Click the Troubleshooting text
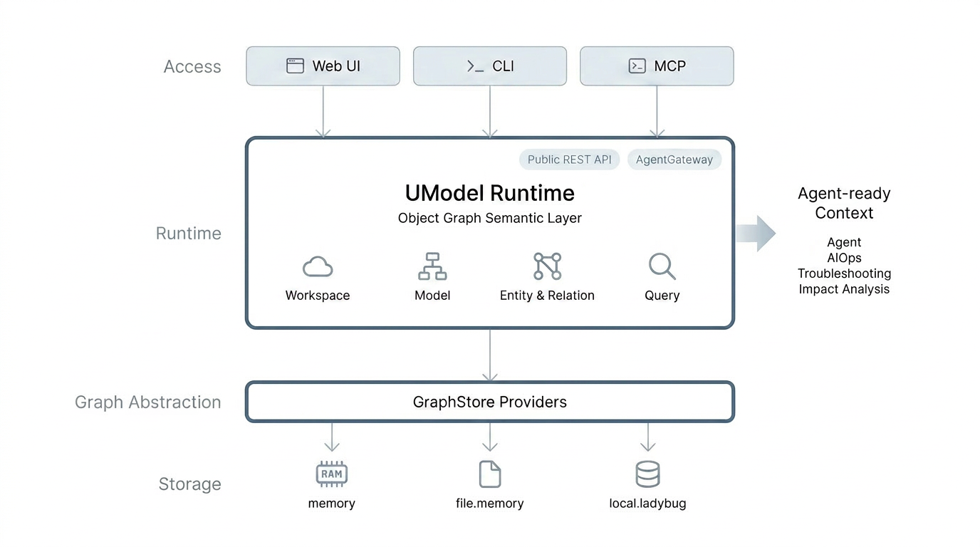Viewport: 980px width, 547px height. coord(844,273)
